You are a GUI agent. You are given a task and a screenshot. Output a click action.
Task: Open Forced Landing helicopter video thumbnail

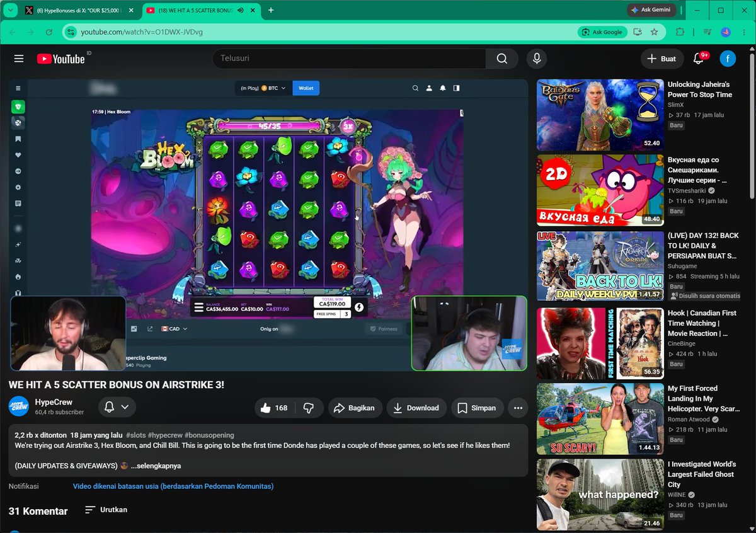600,419
